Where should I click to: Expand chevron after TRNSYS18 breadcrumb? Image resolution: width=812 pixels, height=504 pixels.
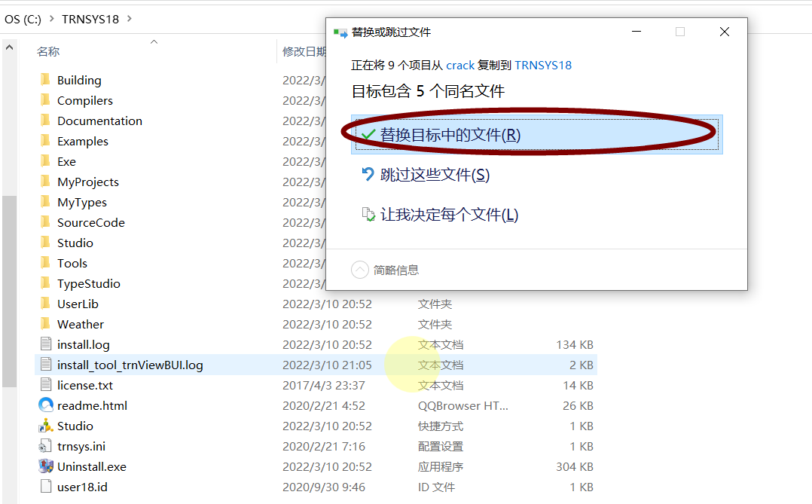[130, 19]
